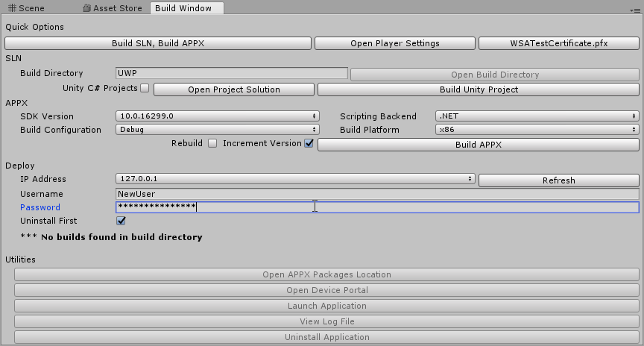Change the Scripting Backend dropdown
The image size is (644, 346).
tap(537, 116)
